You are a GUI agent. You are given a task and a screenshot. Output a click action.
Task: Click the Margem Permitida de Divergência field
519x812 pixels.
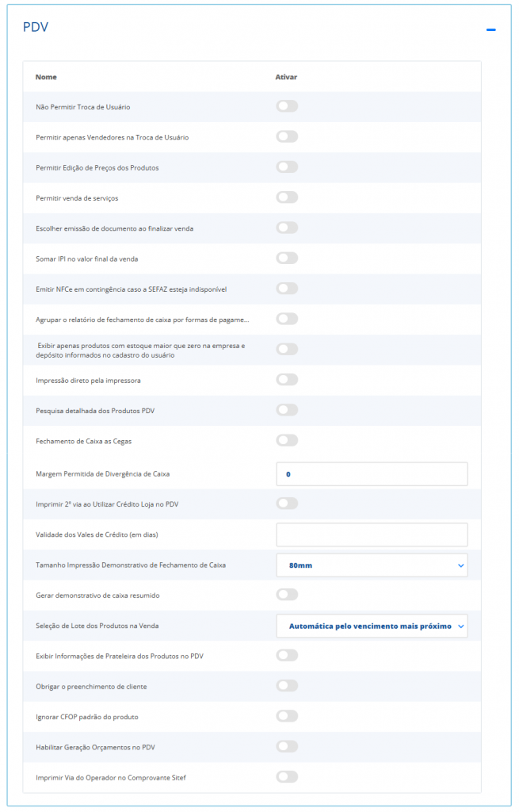372,474
